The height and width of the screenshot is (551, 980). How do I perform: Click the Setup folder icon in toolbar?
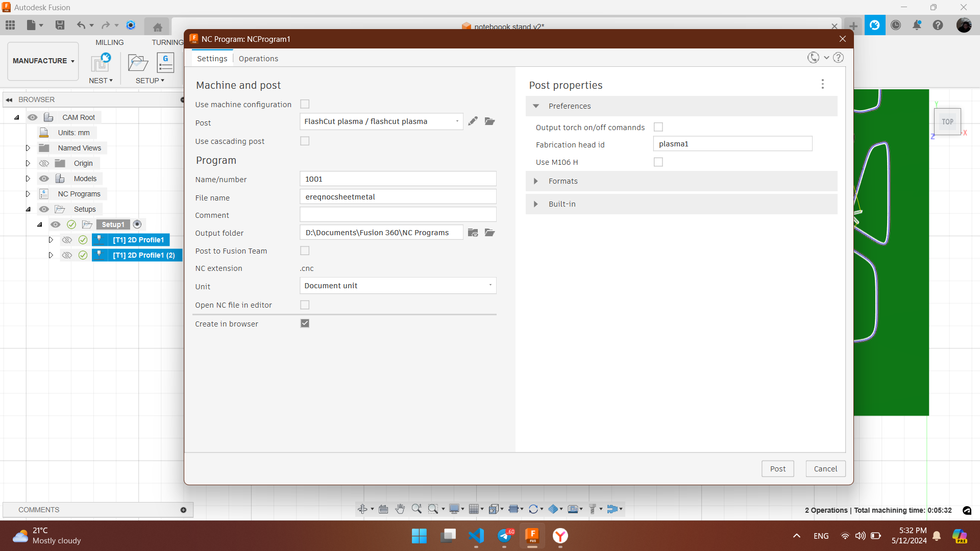pyautogui.click(x=138, y=63)
